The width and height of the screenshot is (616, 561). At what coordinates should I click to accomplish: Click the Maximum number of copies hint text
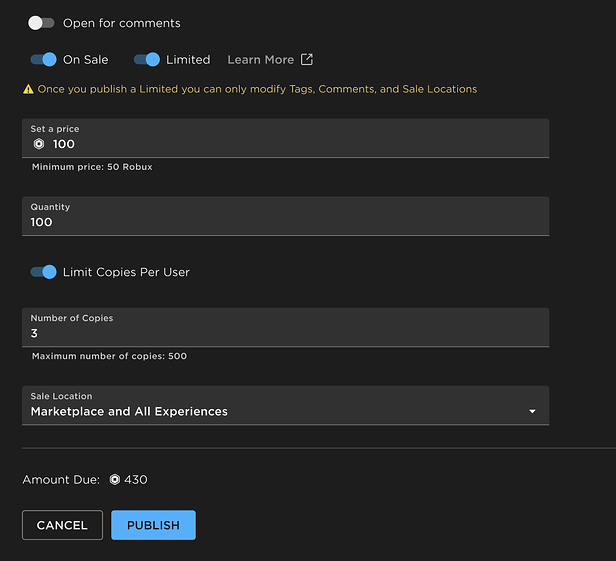(109, 356)
